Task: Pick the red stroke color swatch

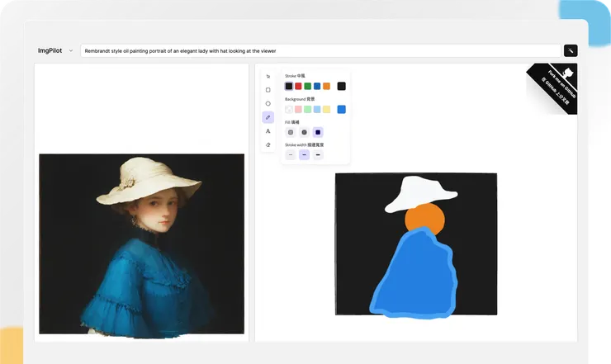Action: (x=298, y=86)
